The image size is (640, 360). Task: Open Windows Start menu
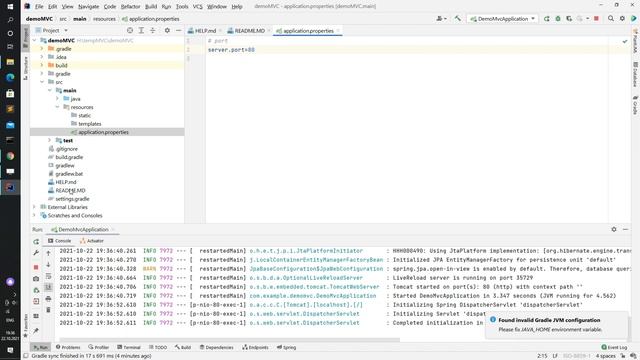click(x=10, y=7)
